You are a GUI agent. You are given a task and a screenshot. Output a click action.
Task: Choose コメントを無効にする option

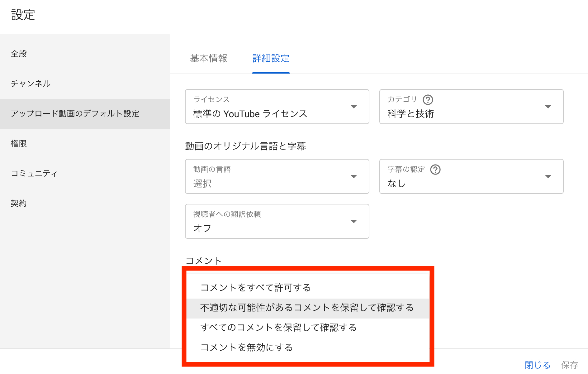pos(308,347)
